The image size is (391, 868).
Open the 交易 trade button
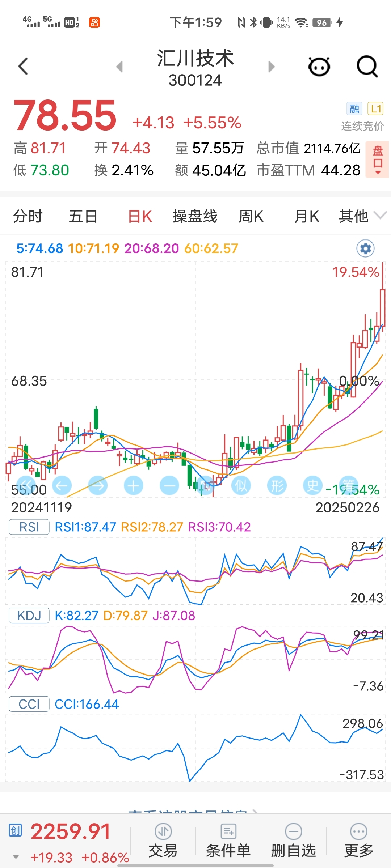point(163,841)
